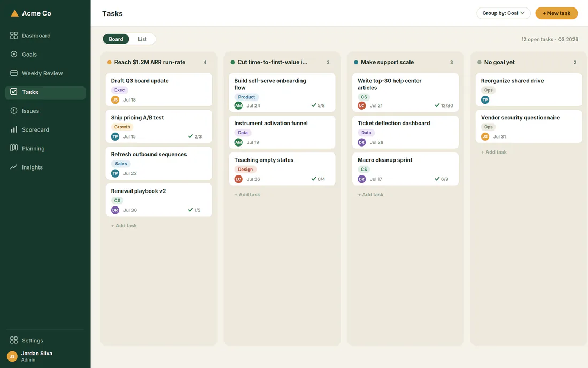Click the Jul 28 date on Ticket deflection dashboard
The width and height of the screenshot is (588, 368).
coord(376,142)
